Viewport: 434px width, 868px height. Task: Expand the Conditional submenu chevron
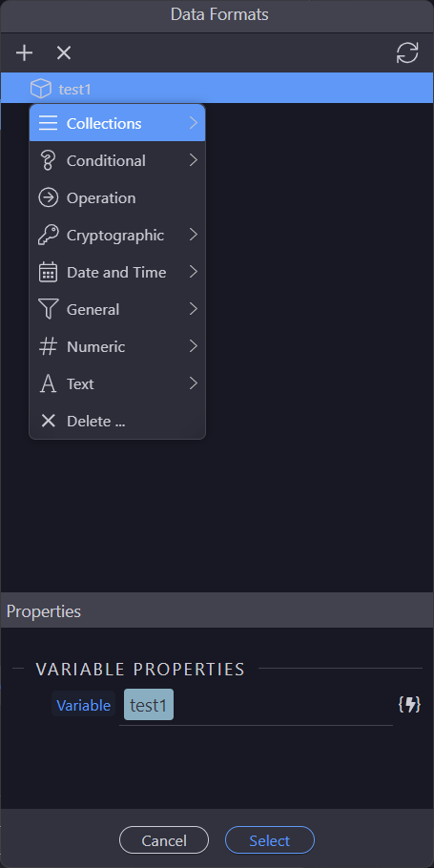click(x=193, y=160)
